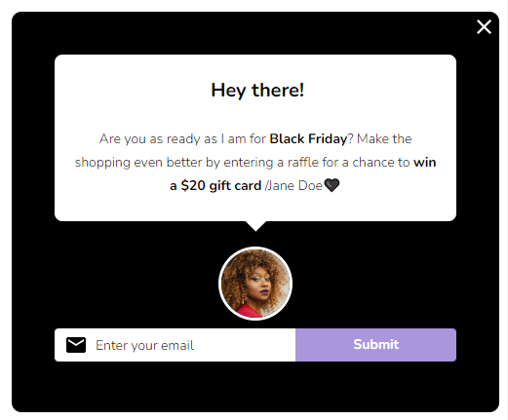Click the speech bubble pointer triangle
This screenshot has height=420, width=508.
pos(255,226)
